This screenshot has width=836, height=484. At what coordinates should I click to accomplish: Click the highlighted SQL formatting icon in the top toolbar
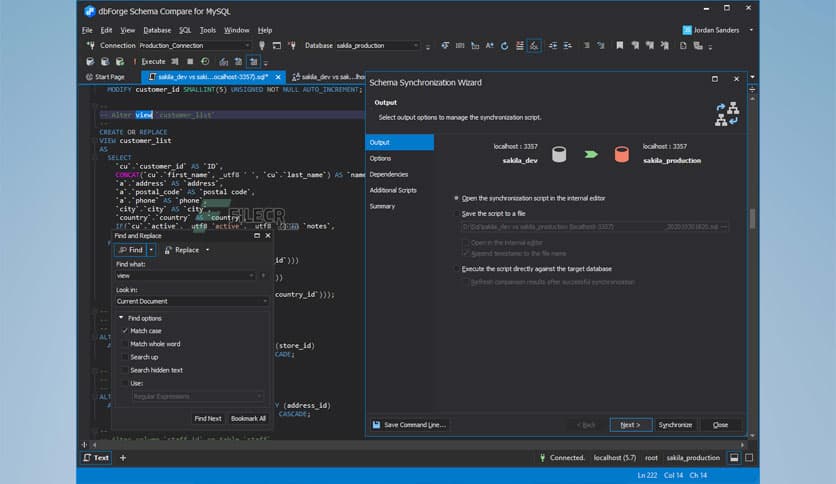[534, 46]
